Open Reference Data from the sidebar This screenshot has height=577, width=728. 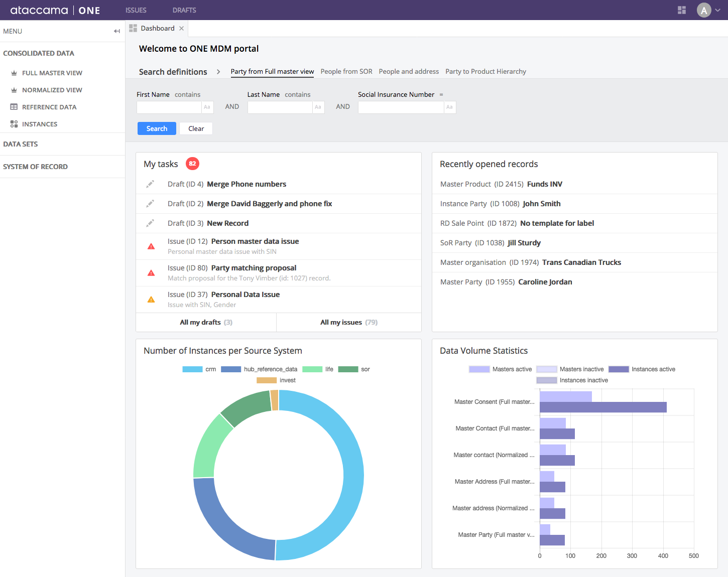pyautogui.click(x=49, y=107)
